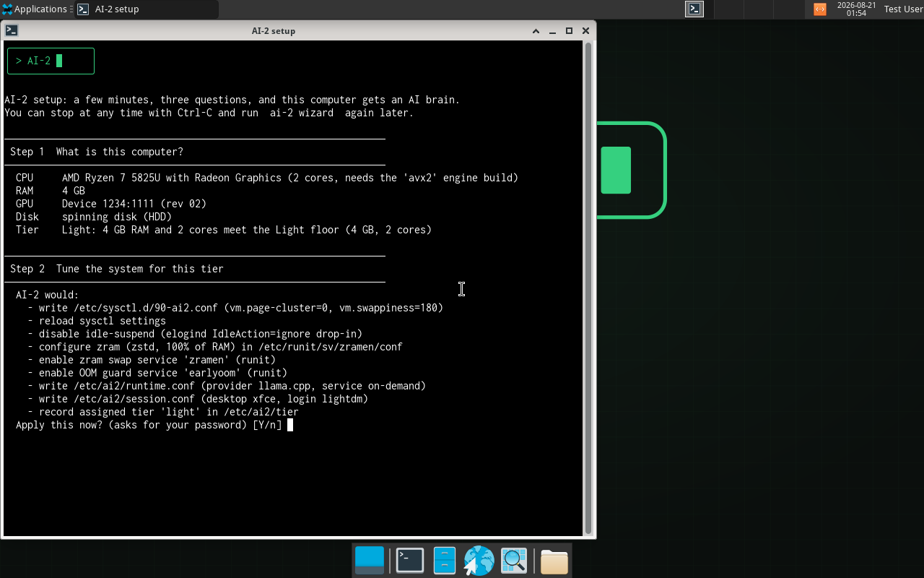Click the 'record assigned tier' line
924x578 pixels.
(x=163, y=412)
